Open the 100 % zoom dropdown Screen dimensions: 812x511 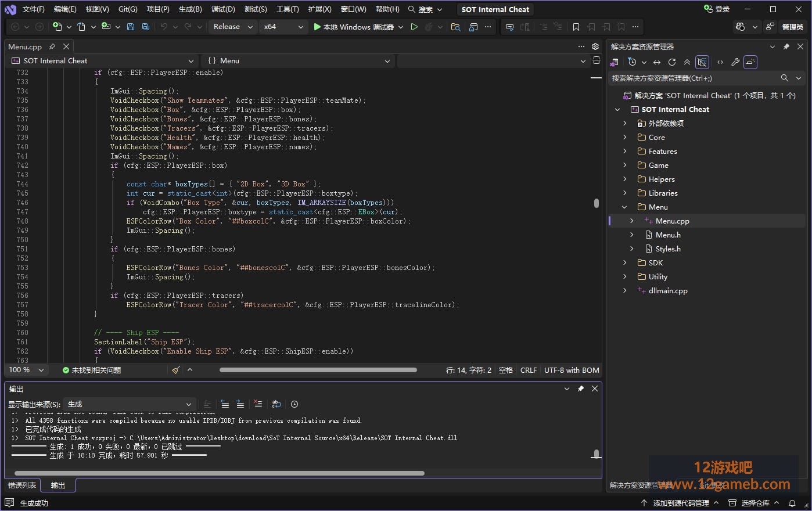(26, 370)
